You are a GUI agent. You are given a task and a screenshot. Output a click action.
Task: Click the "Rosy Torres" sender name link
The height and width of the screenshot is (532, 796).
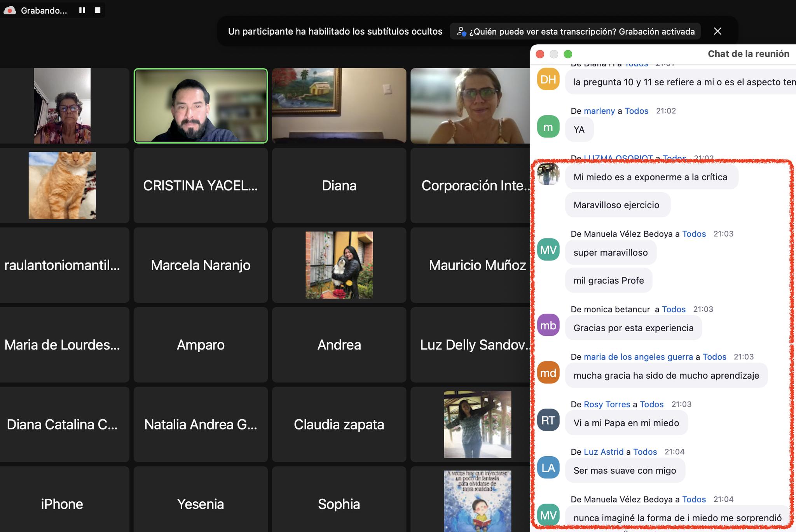click(606, 404)
